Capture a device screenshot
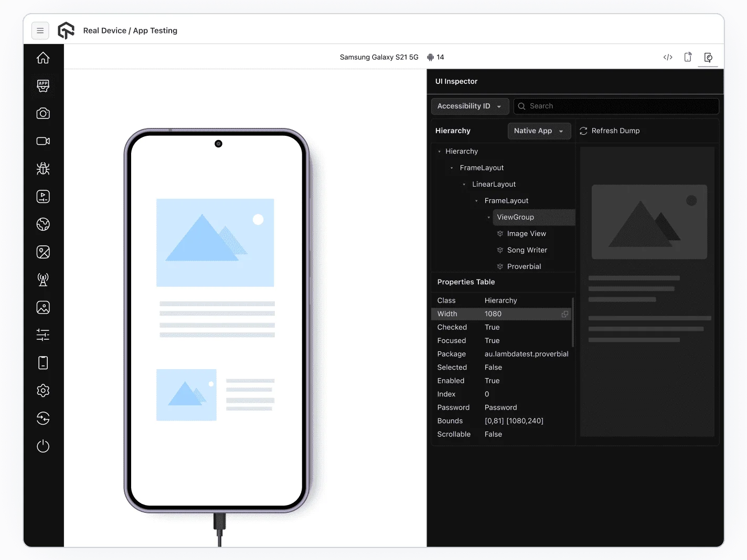The image size is (747, 560). coord(42,113)
